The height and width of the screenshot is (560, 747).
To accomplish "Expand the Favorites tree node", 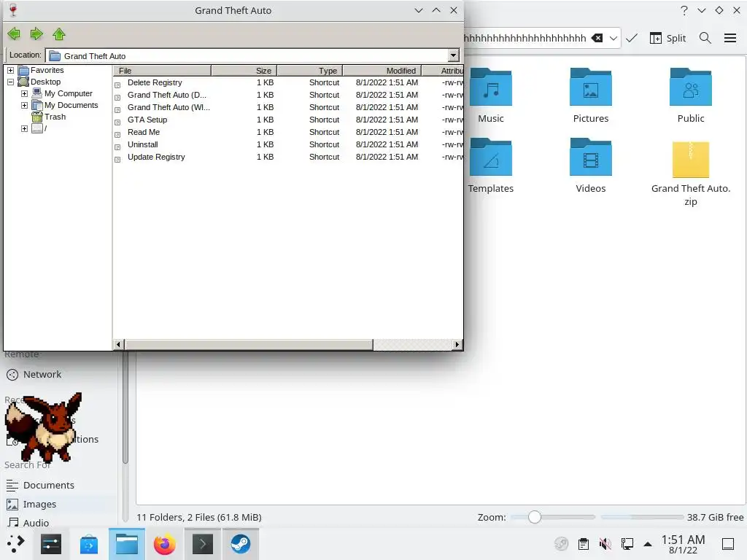I will coord(10,71).
